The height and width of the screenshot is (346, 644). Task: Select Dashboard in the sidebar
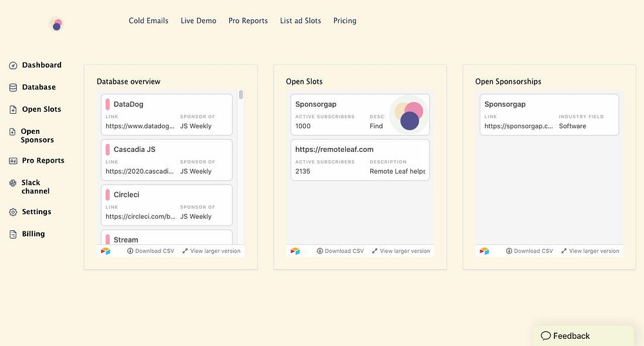[41, 65]
